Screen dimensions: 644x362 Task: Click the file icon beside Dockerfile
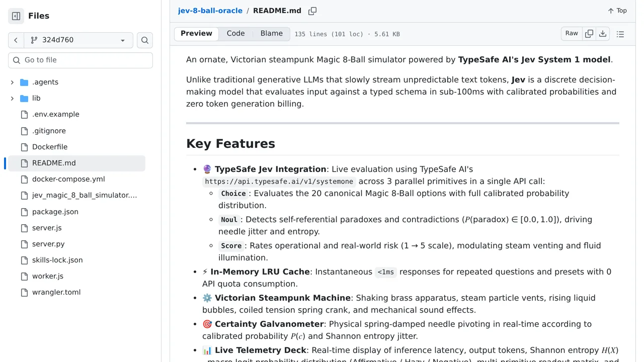pos(24,147)
